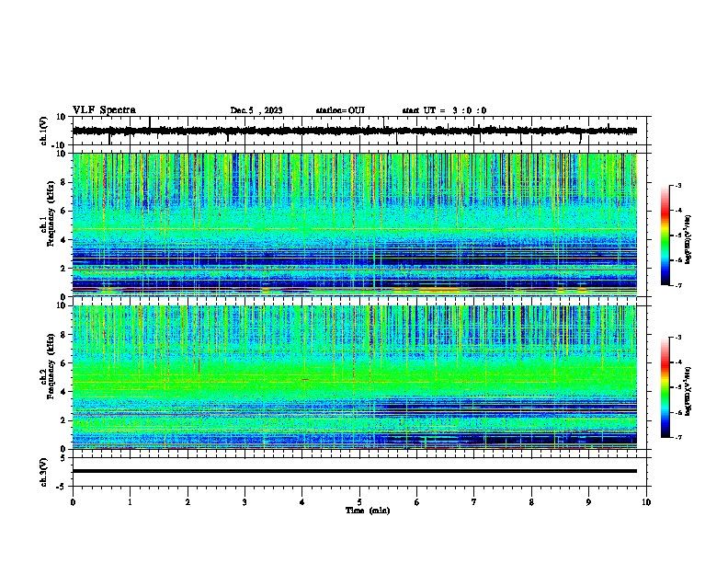Click the "ch.3(V)" axis label
728x563 pixels.
pyautogui.click(x=43, y=472)
